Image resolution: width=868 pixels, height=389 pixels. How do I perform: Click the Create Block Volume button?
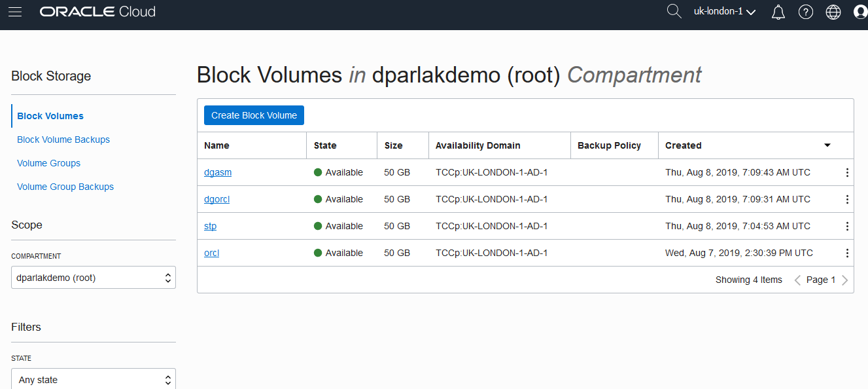click(x=254, y=115)
